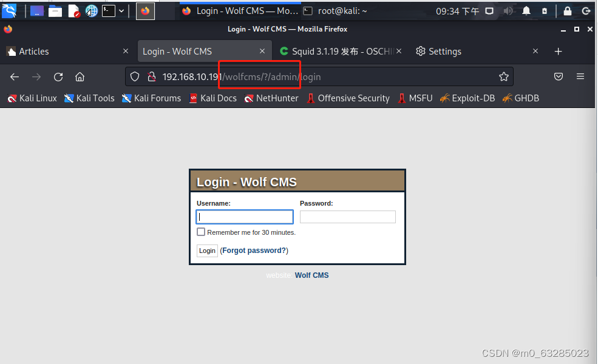Launch the file manager from the panel
Viewport: 598px width, 364px height.
click(x=55, y=11)
